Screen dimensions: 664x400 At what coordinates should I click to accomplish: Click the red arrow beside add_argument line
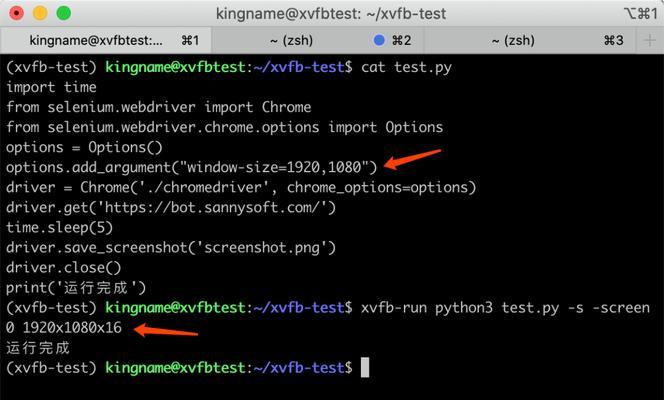point(412,159)
